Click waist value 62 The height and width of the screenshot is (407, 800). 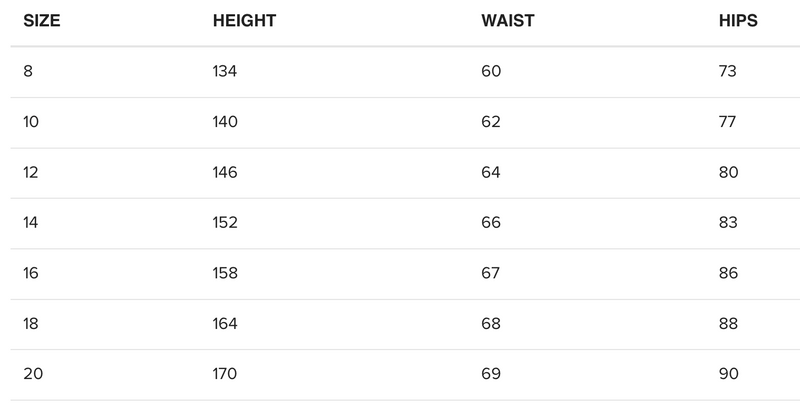point(491,122)
